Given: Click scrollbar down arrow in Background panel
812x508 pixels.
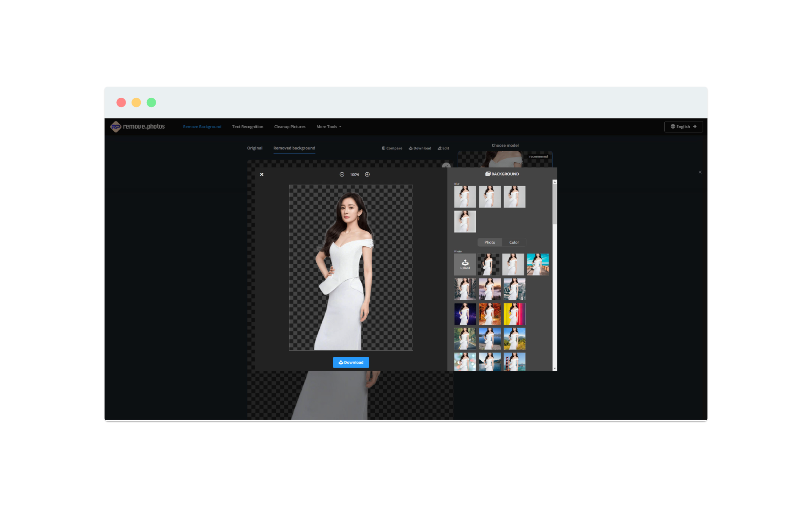Looking at the screenshot, I should pos(554,369).
